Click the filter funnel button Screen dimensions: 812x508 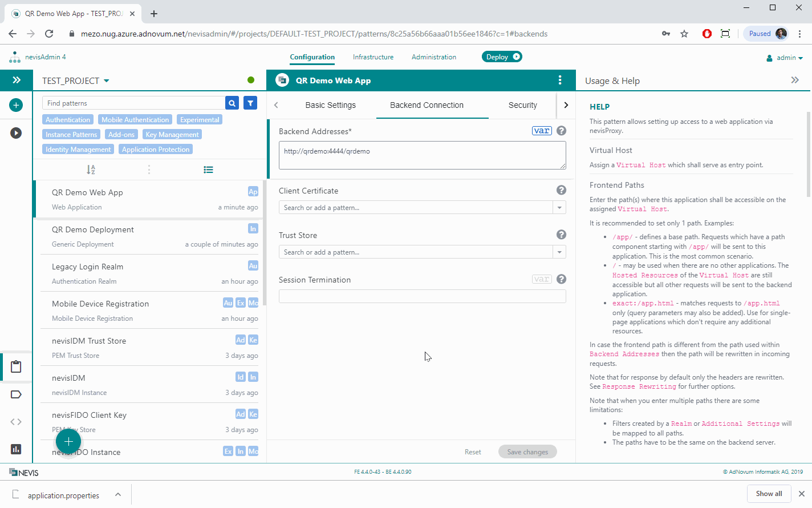click(x=250, y=103)
